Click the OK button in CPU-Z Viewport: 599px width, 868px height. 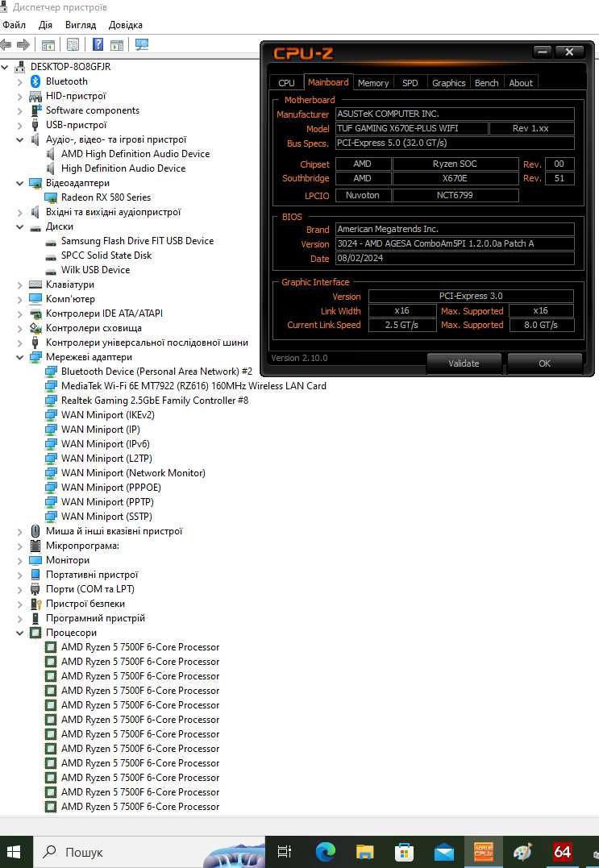pos(545,363)
